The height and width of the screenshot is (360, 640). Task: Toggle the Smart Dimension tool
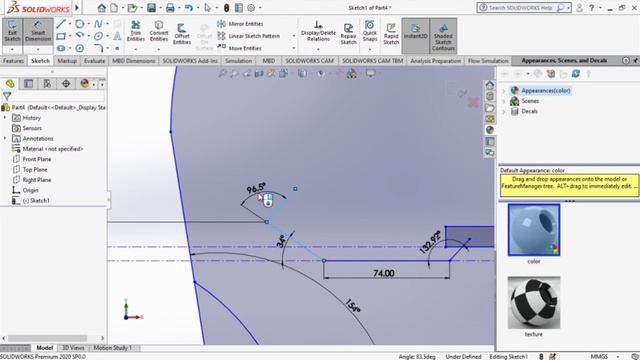click(38, 31)
